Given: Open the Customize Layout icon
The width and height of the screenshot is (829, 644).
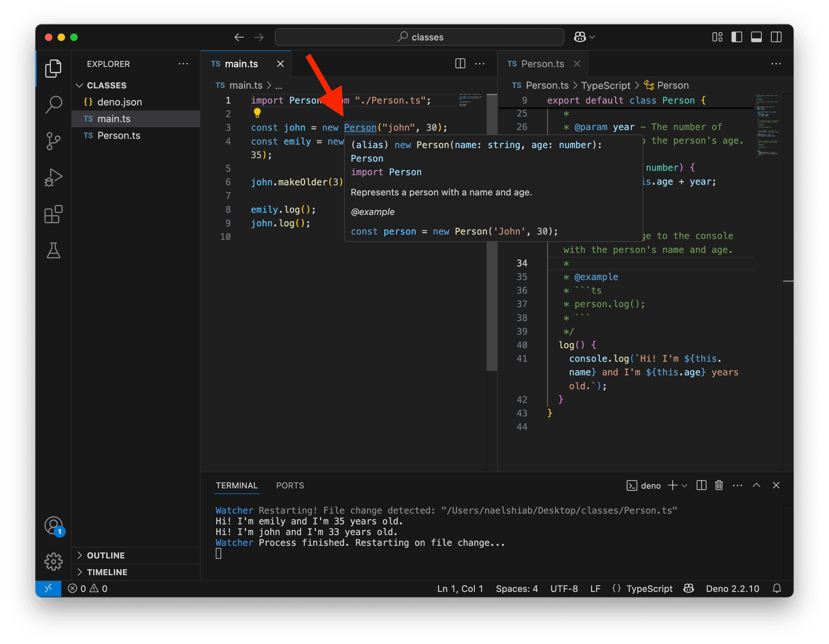Looking at the screenshot, I should (717, 37).
